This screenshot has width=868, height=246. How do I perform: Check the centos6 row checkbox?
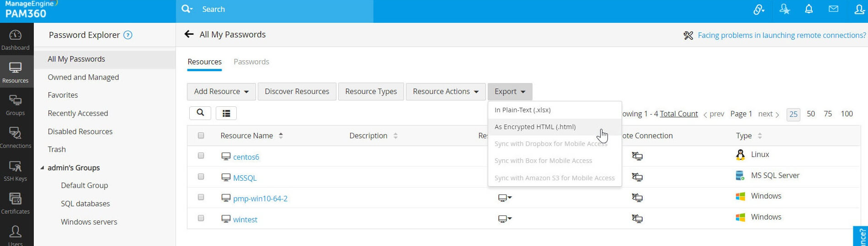(201, 156)
